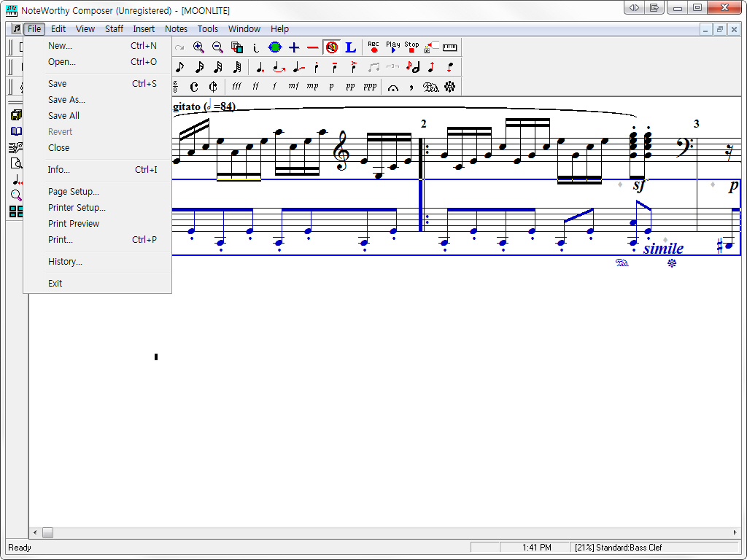Insert the mf dynamic marking
The height and width of the screenshot is (560, 747).
pyautogui.click(x=293, y=87)
